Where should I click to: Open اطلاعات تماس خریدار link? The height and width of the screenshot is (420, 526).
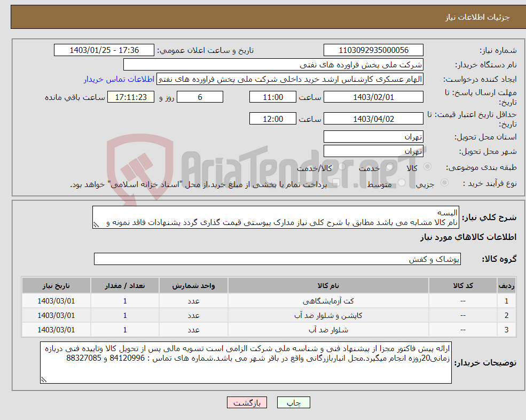119,79
